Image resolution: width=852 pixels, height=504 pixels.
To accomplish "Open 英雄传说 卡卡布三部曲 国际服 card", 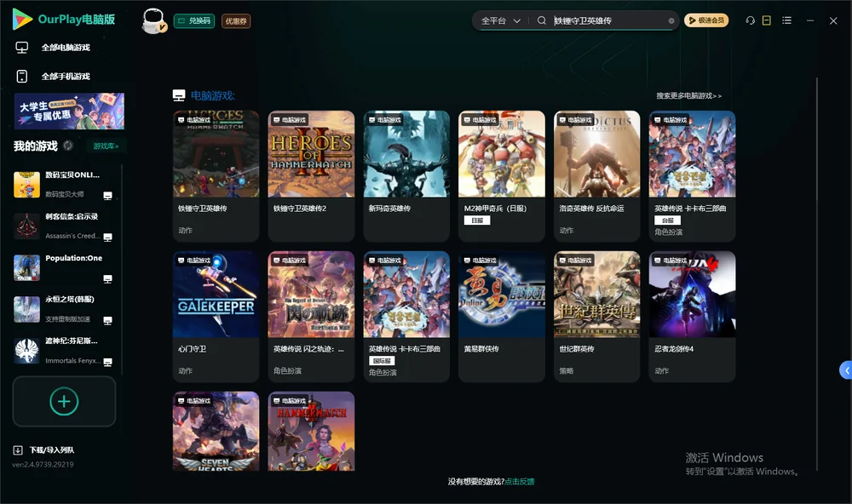I will tap(406, 317).
